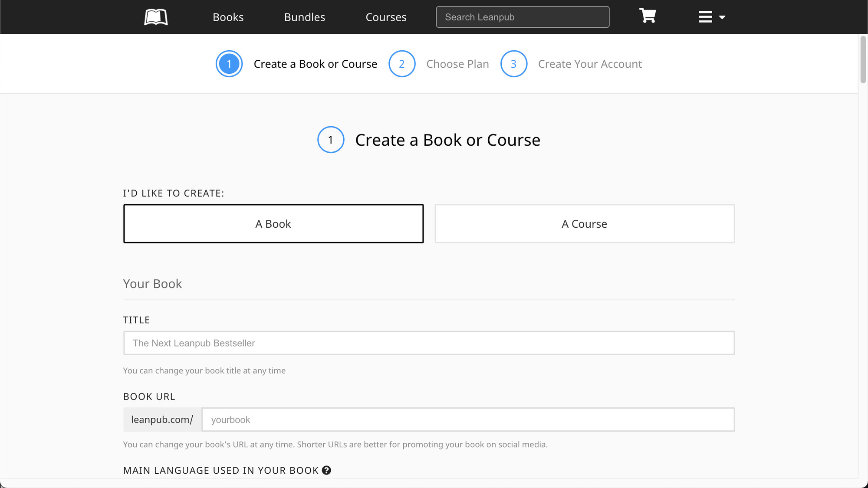This screenshot has width=868, height=488.
Task: Open the shopping cart
Action: [x=647, y=16]
